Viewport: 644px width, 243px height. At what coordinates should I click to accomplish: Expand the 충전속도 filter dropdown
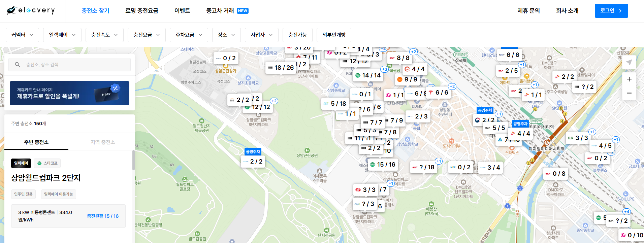(104, 35)
